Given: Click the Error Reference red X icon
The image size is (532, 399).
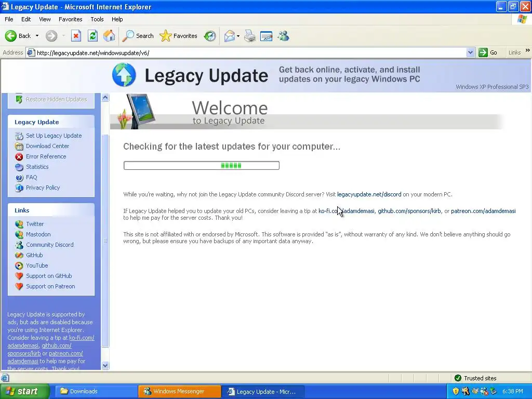Looking at the screenshot, I should click(19, 156).
